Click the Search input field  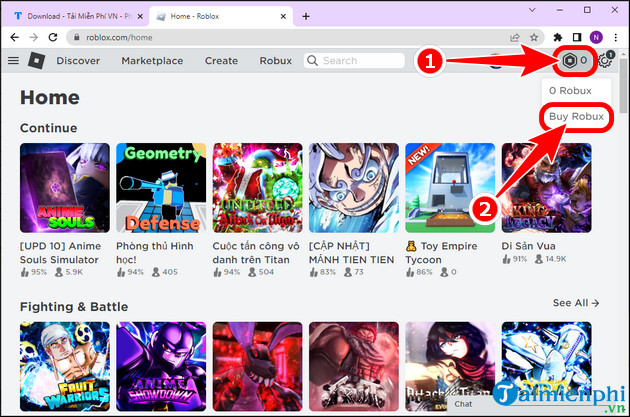[354, 61]
